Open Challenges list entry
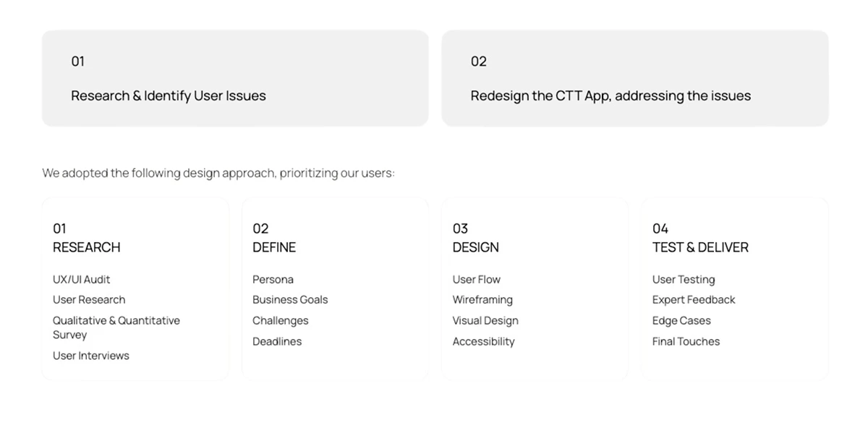Viewport: 868px width, 438px height. [281, 321]
